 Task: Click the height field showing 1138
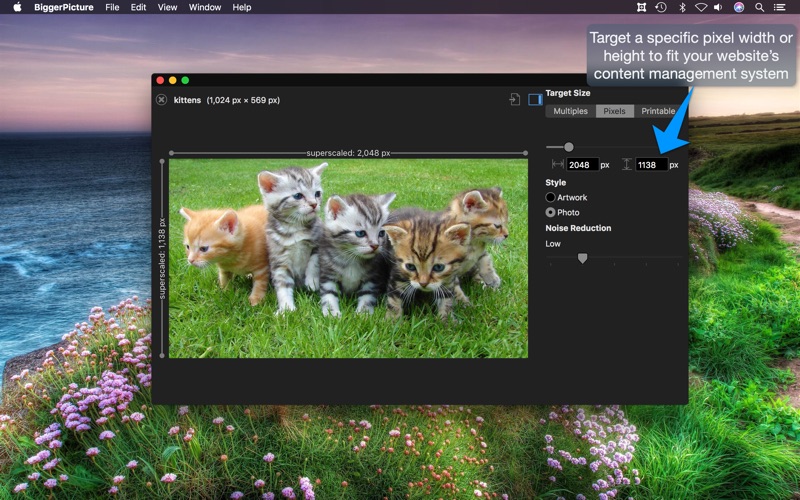651,165
